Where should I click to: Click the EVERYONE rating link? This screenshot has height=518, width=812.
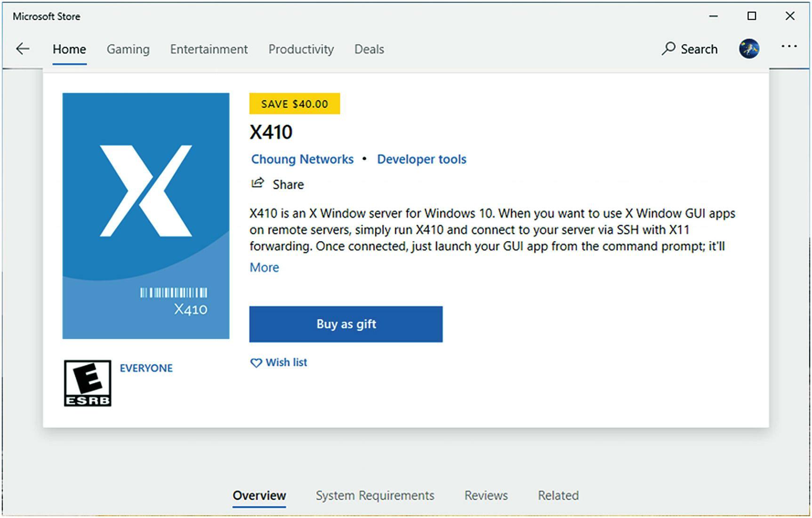(x=146, y=368)
